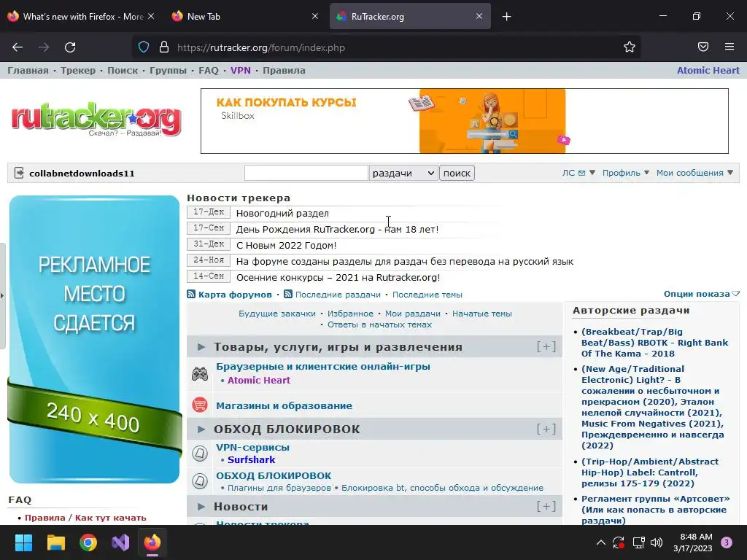The height and width of the screenshot is (560, 747).
Task: Open the раздачи search scope dropdown
Action: [x=403, y=173]
